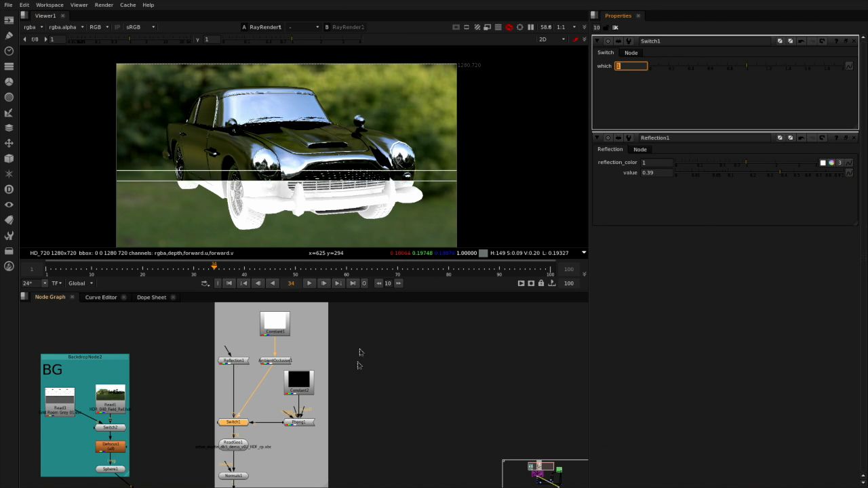Switch to the Dope Sheet tab
This screenshot has width=868, height=488.
pos(151,297)
